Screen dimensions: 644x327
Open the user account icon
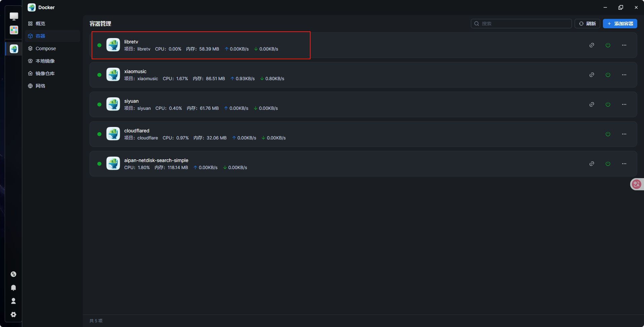coord(13,301)
